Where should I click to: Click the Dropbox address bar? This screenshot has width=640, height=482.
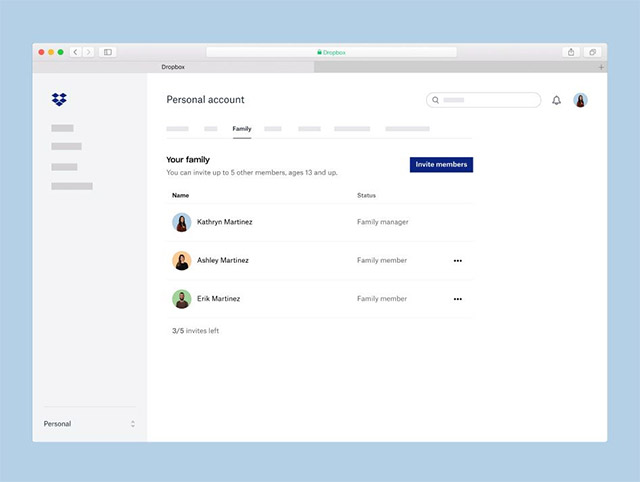331,52
